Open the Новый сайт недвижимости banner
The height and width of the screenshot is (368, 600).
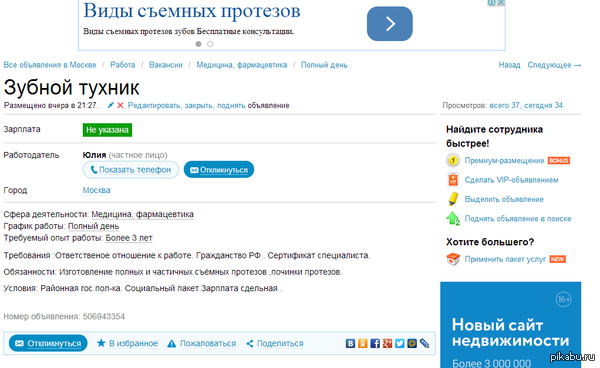pyautogui.click(x=510, y=325)
